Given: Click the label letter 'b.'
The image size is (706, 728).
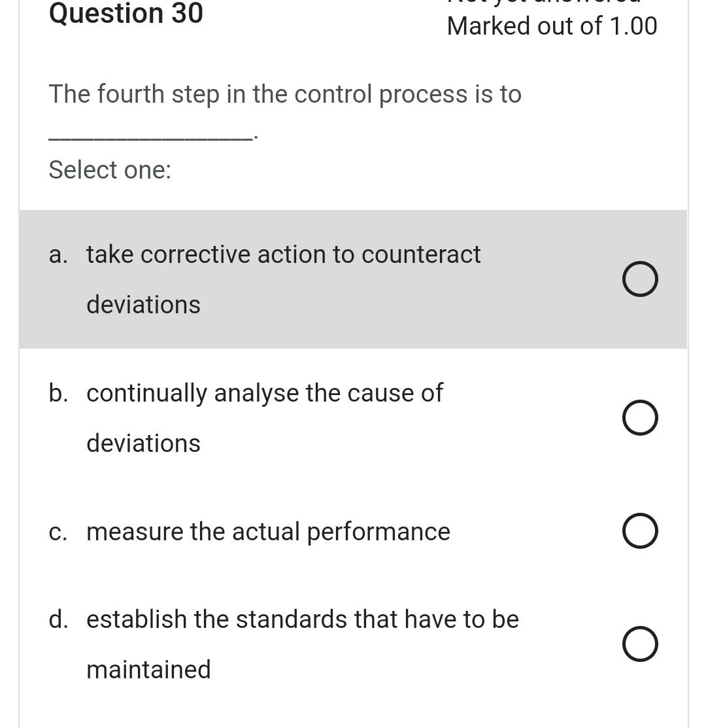Looking at the screenshot, I should click(59, 393).
